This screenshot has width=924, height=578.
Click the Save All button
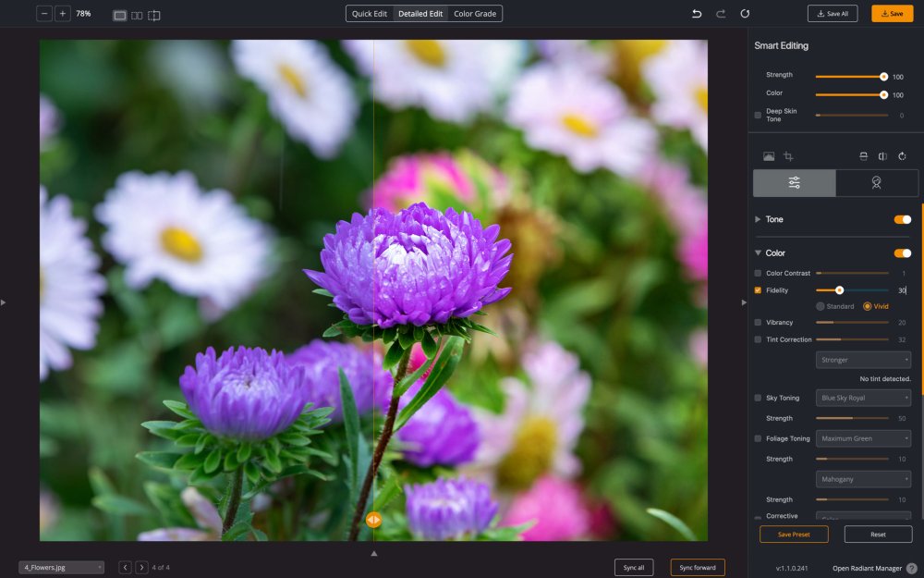coord(833,14)
